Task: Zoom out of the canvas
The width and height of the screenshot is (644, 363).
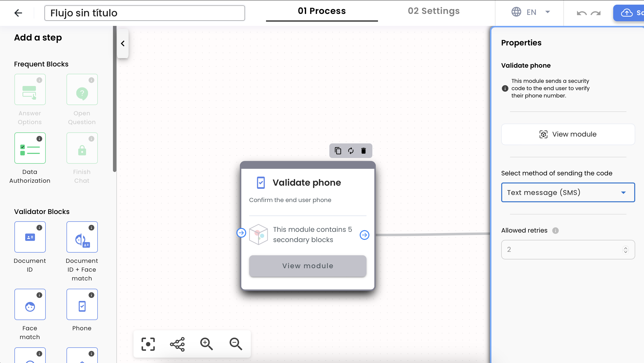Action: [236, 344]
